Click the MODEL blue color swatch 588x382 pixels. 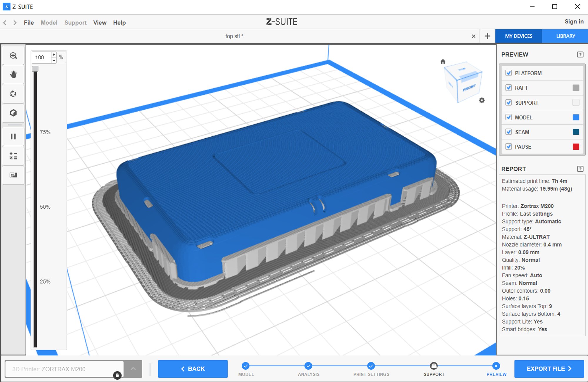point(576,117)
